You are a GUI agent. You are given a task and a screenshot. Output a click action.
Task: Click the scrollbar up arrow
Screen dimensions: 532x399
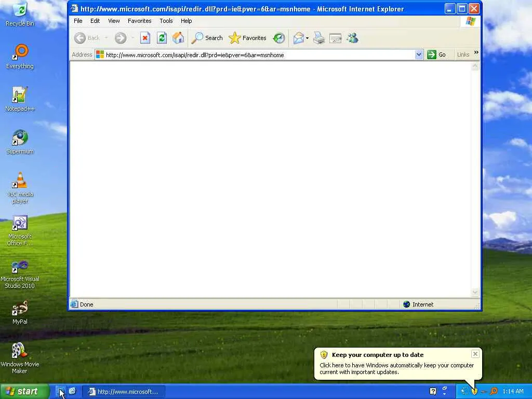pos(475,66)
